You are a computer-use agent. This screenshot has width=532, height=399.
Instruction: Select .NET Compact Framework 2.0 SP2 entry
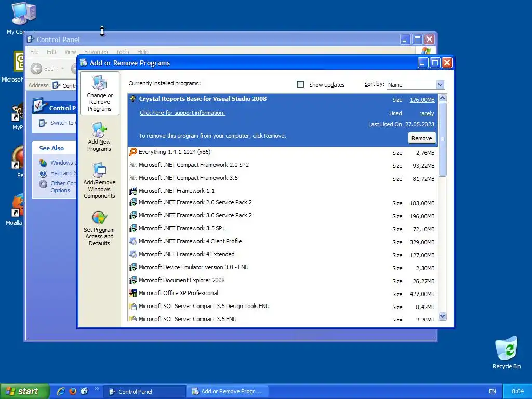pos(283,165)
